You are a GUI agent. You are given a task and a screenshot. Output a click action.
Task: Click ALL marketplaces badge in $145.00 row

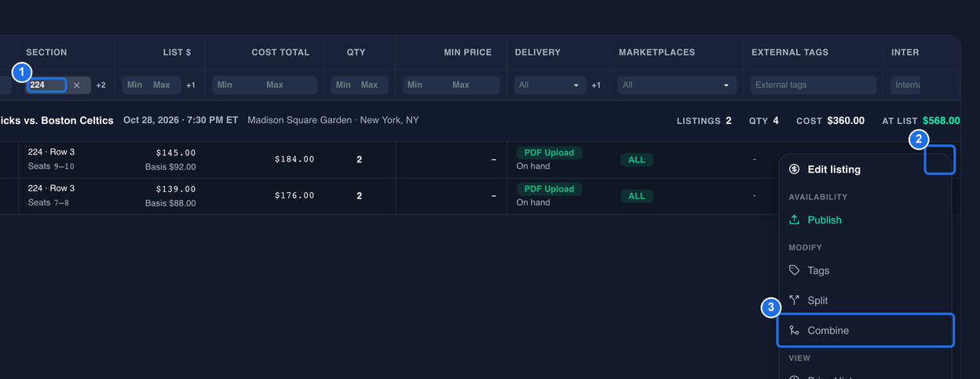click(637, 159)
